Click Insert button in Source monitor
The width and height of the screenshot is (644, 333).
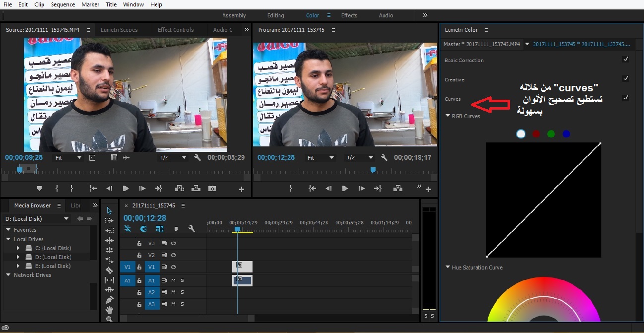[180, 189]
